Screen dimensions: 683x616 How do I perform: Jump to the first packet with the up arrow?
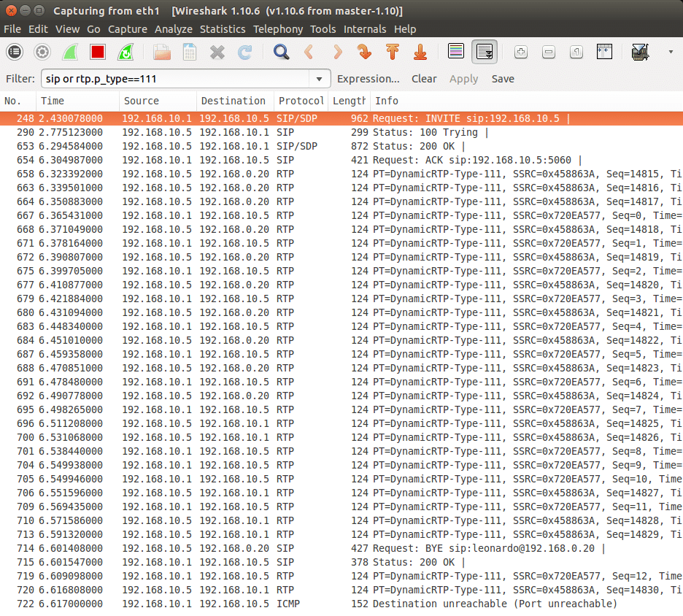click(x=392, y=52)
